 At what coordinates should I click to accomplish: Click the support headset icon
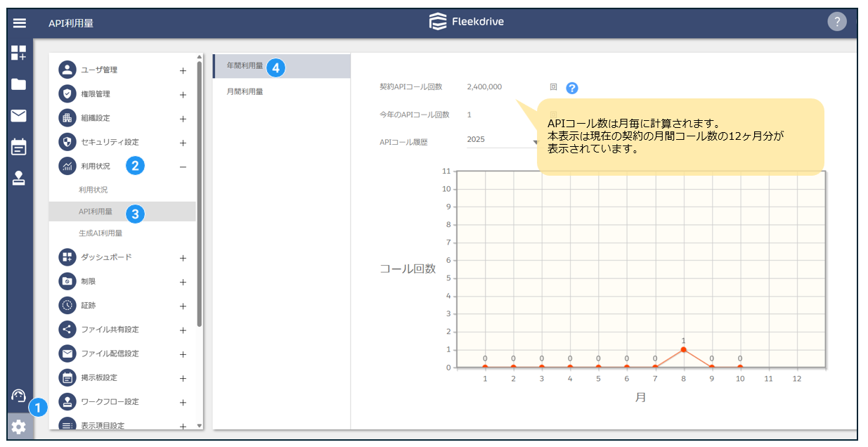19,396
